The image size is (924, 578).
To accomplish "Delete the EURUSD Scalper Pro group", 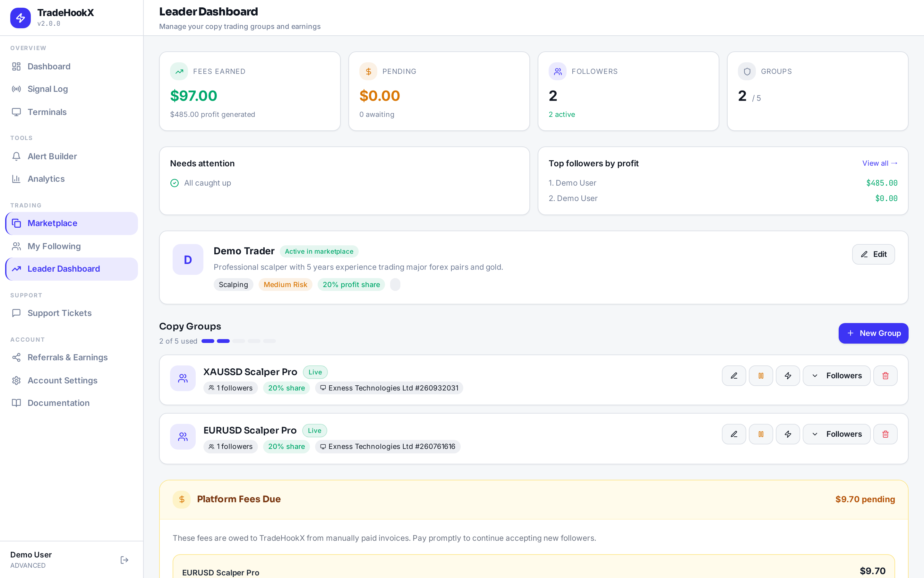I will [x=886, y=434].
